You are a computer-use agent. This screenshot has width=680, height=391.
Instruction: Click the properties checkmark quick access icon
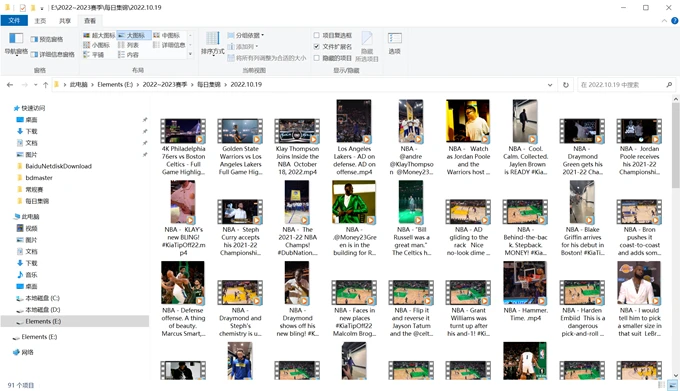[23, 7]
